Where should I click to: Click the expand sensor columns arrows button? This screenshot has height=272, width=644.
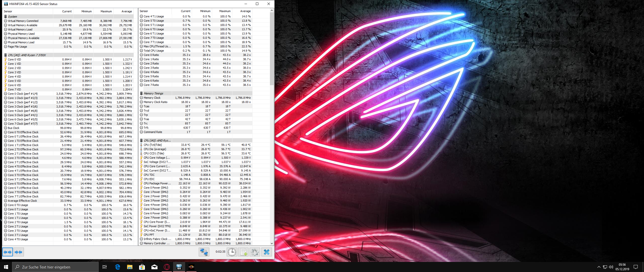[x=8, y=252]
